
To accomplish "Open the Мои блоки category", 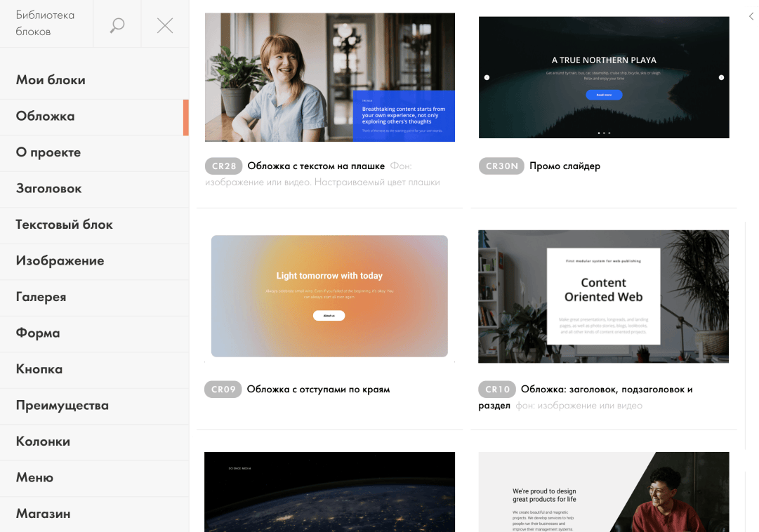I will click(x=94, y=80).
